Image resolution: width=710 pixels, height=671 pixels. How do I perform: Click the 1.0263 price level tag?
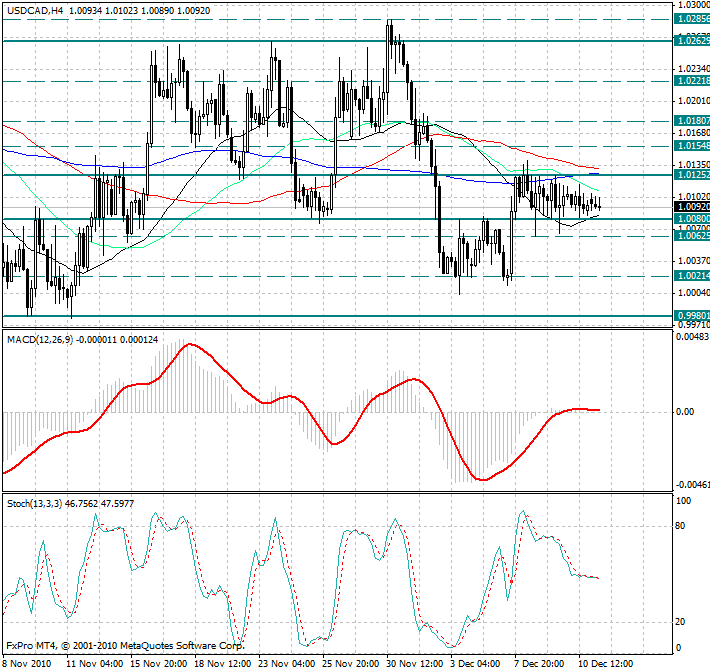[x=692, y=40]
